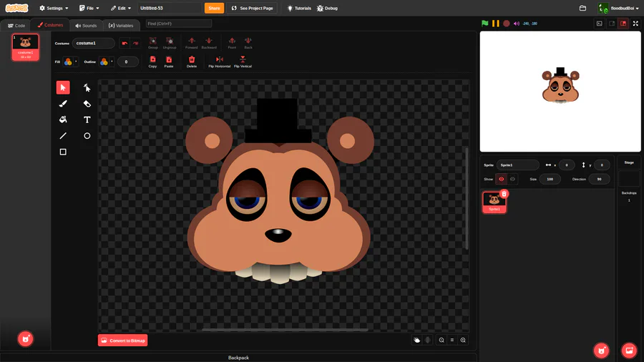Click the green flag to run
Viewport: 644px width, 362px height.
coord(484,24)
